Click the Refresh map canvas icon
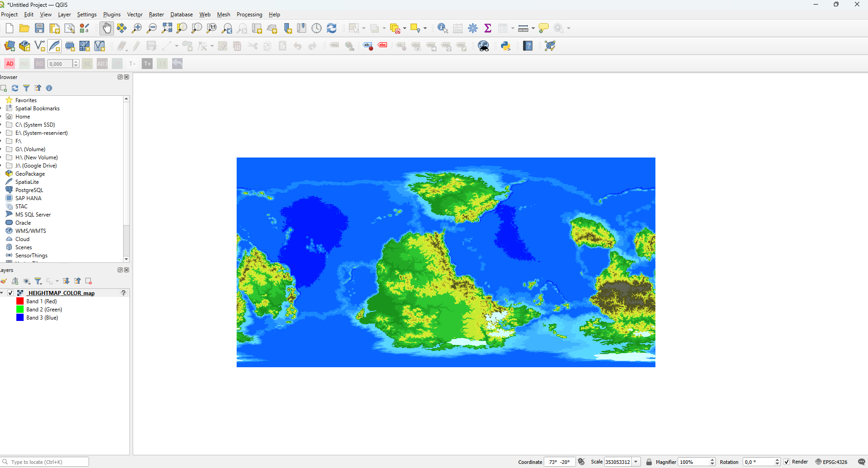868x468 pixels. pyautogui.click(x=332, y=28)
